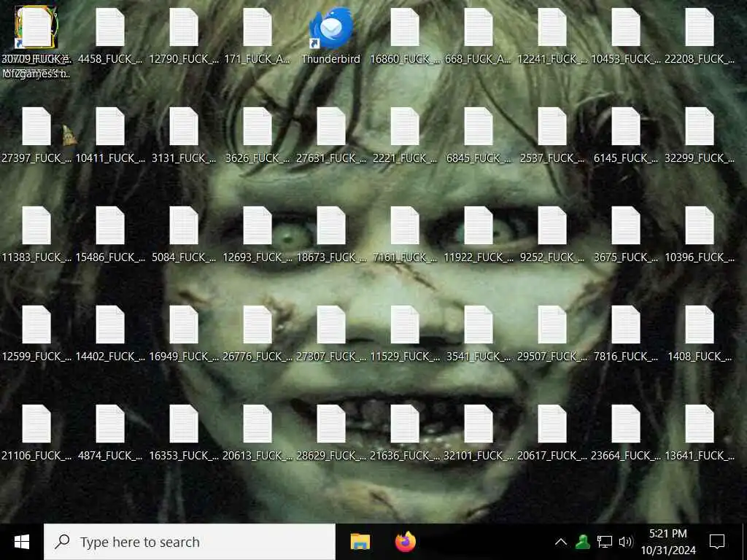Image resolution: width=747 pixels, height=560 pixels.
Task: Select the 20613_FUCK file icon
Action: (258, 424)
